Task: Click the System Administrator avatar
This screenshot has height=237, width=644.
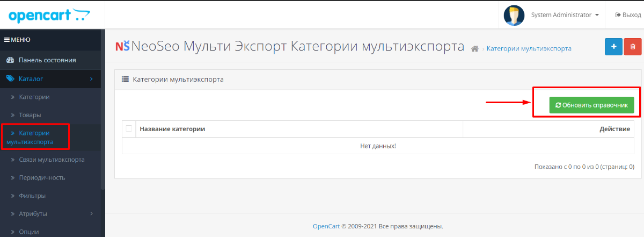Action: tap(514, 15)
